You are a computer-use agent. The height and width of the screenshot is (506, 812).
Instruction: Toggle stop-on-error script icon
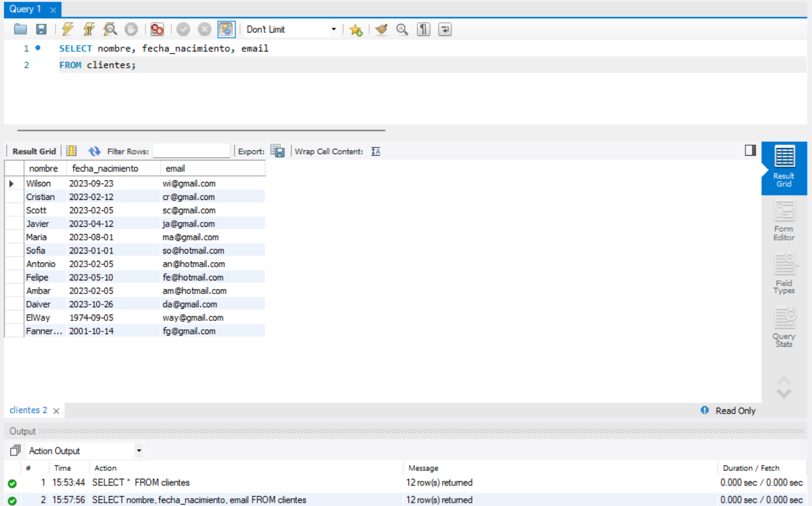coord(157,29)
